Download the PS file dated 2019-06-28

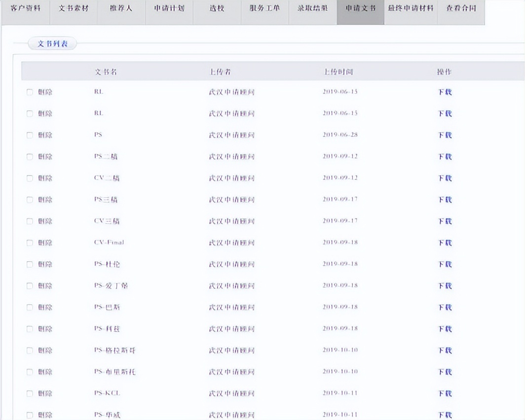coord(445,135)
